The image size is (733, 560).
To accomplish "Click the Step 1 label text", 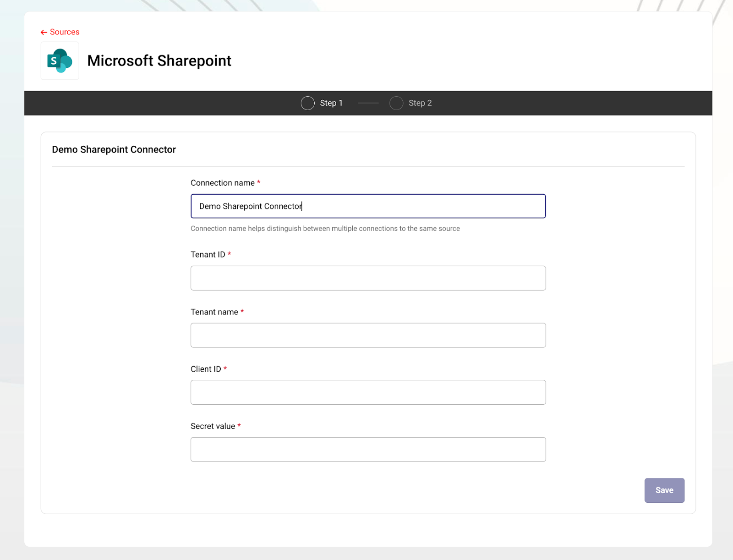I will 331,103.
